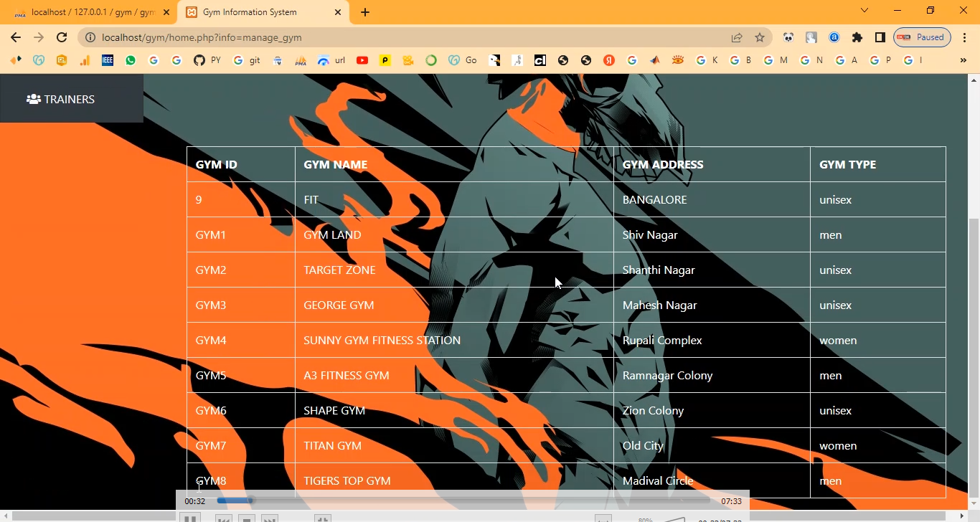Click the vertical page scrollbar
Screen dimensions: 980x522
coord(974,359)
